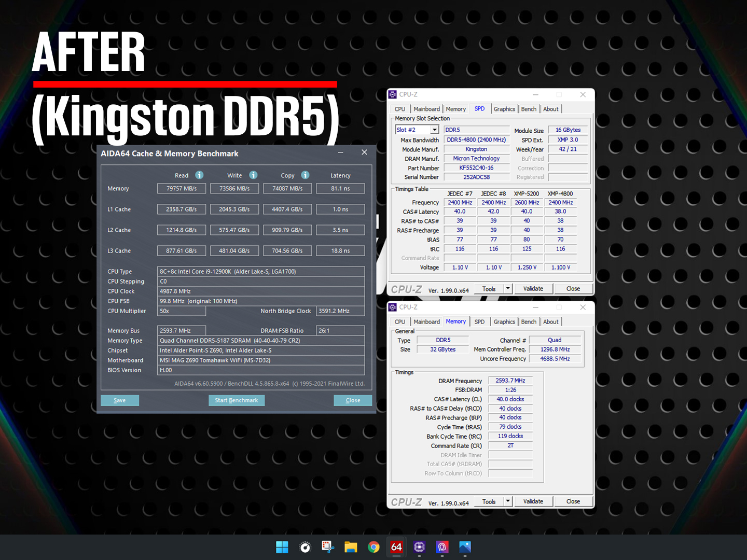Open Bench tab in lower CPU-Z window
The height and width of the screenshot is (560, 747).
point(529,321)
